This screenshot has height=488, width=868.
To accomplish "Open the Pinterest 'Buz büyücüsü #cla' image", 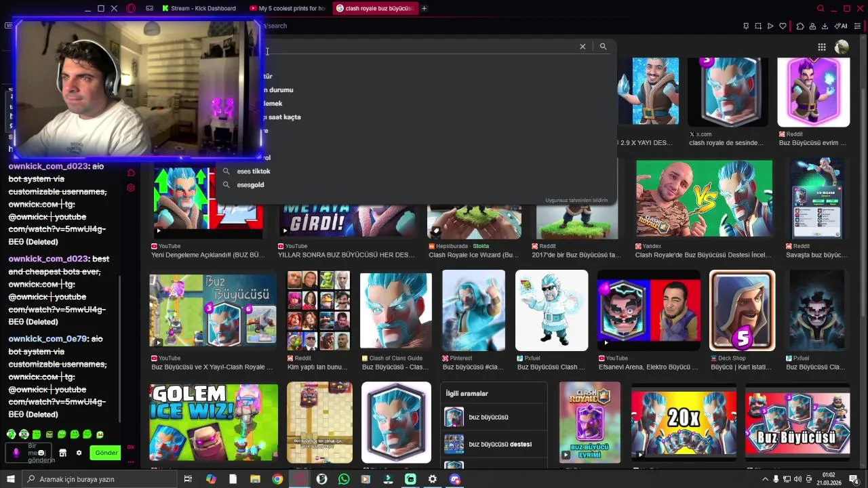I will tap(473, 310).
